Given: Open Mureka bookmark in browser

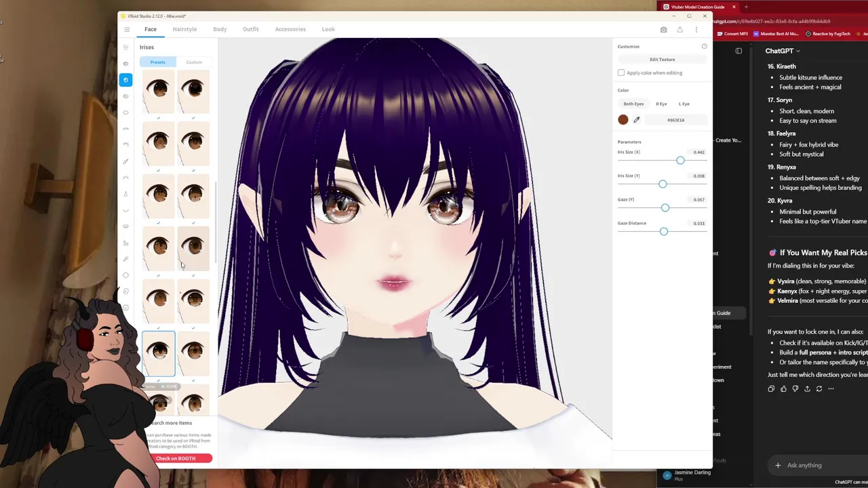Looking at the screenshot, I should (x=776, y=34).
